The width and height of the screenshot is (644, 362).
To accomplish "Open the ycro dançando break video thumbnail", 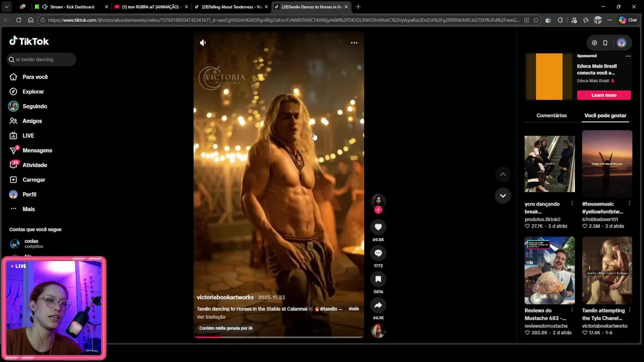I will pos(549,164).
